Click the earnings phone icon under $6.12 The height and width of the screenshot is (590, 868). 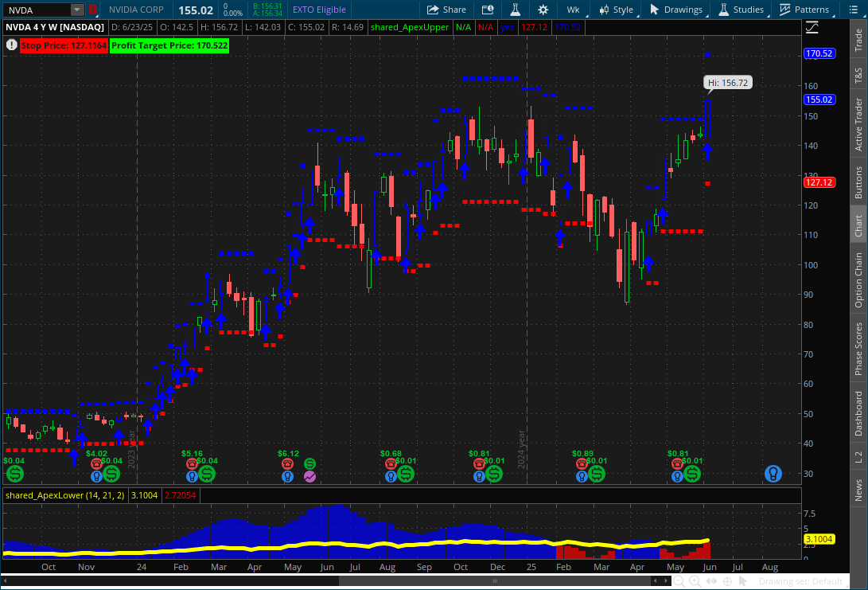(287, 463)
